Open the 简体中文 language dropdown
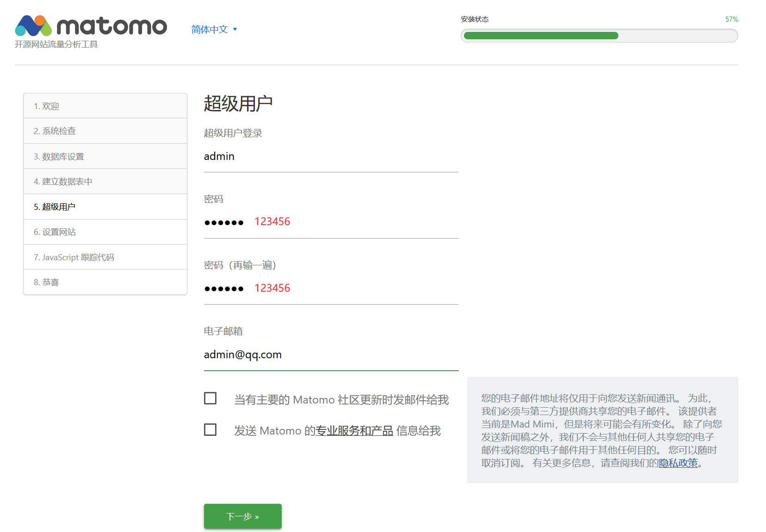 pos(214,29)
